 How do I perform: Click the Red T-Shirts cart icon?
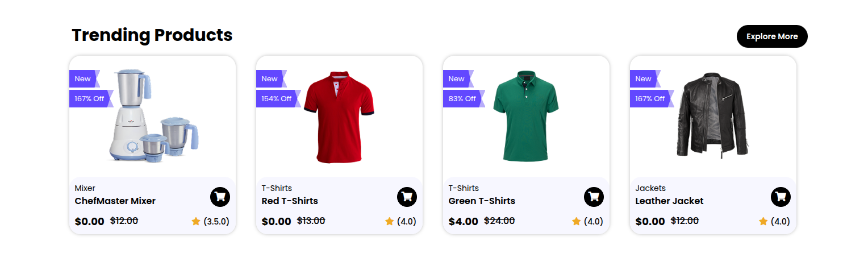[x=407, y=197]
